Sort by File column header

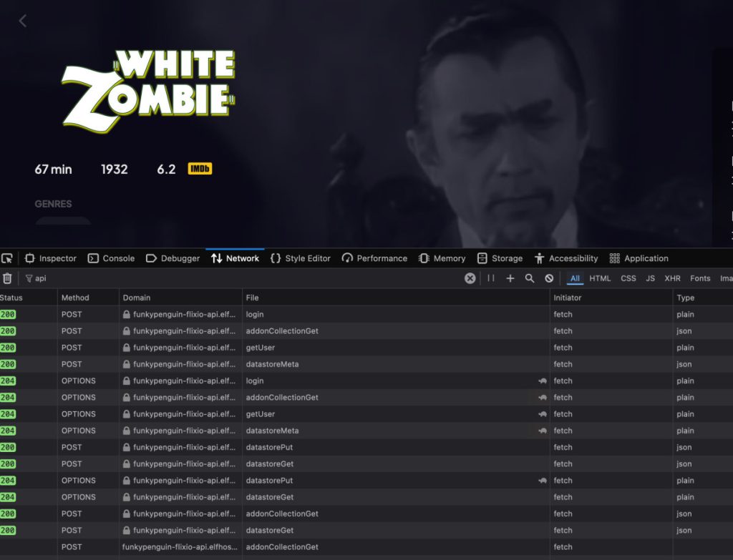coord(396,298)
